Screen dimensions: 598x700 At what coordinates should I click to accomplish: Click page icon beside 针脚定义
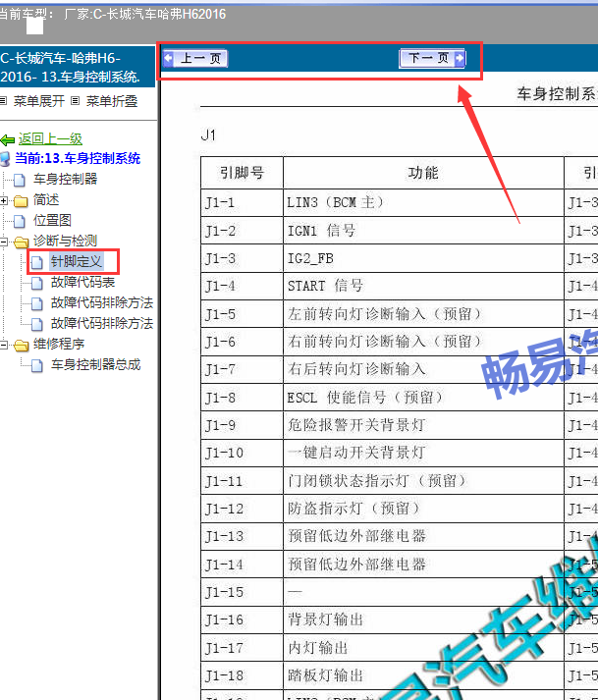point(37,262)
